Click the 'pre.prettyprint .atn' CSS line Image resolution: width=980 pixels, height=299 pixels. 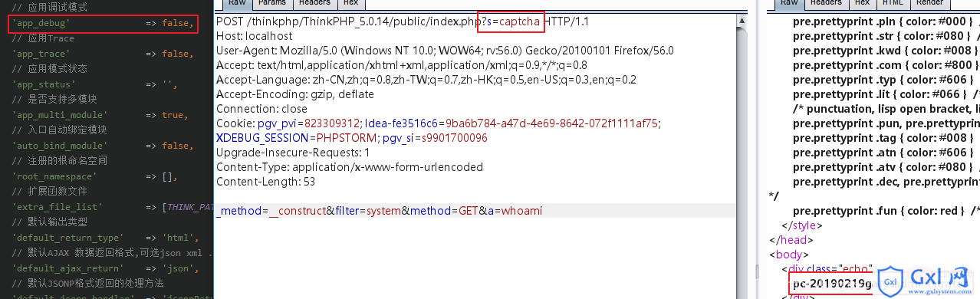[x=886, y=153]
